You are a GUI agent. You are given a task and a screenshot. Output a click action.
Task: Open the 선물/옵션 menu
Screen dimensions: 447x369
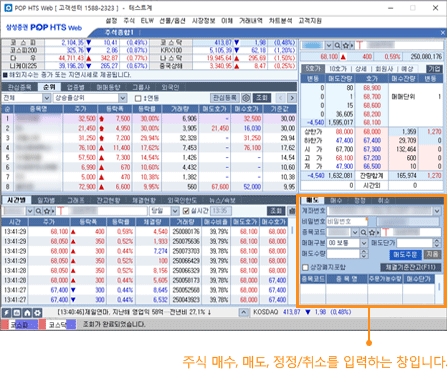(172, 21)
